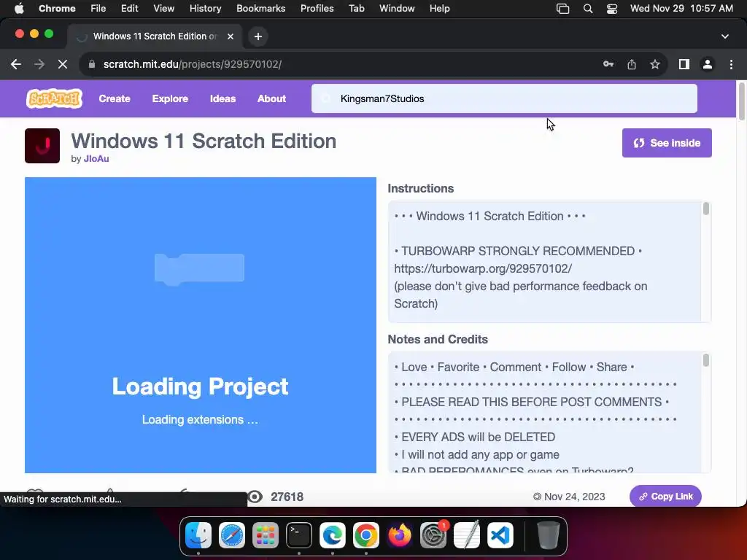
Task: Click the Scratch logo in the navigation bar
Action: click(x=54, y=98)
